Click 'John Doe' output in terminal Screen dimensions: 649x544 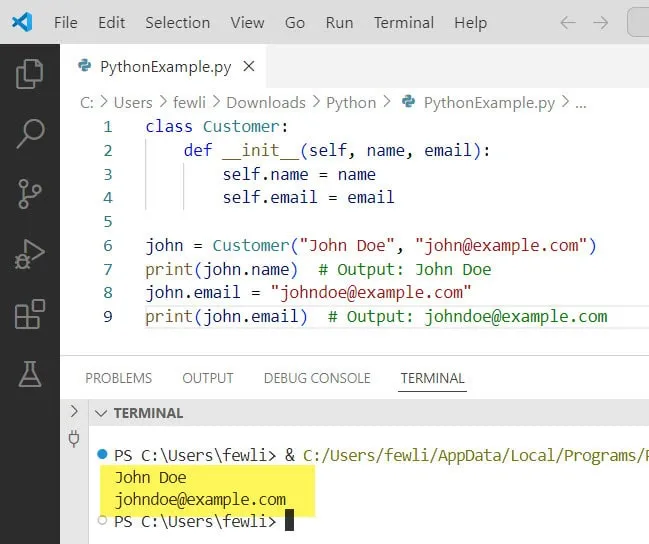pyautogui.click(x=151, y=478)
